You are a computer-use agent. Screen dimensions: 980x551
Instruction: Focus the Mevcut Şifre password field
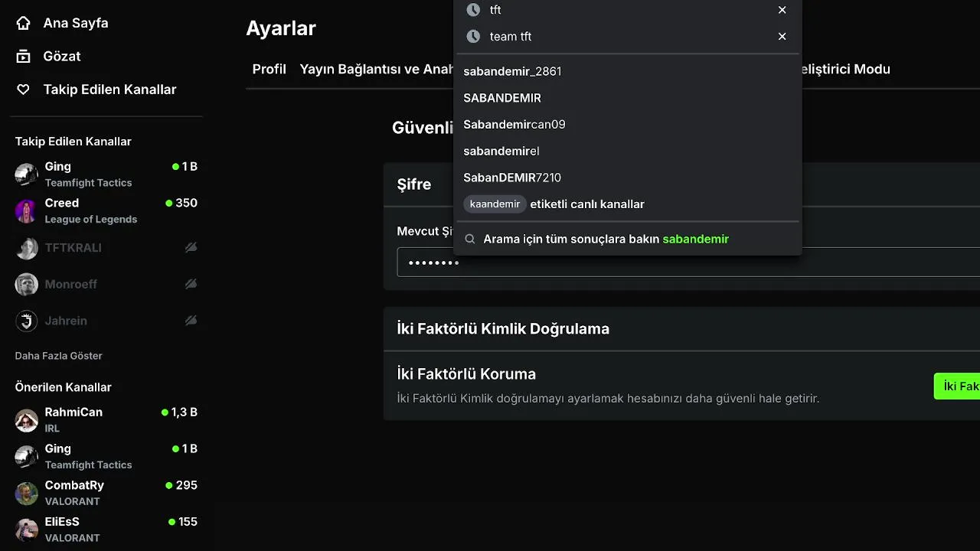coord(688,262)
